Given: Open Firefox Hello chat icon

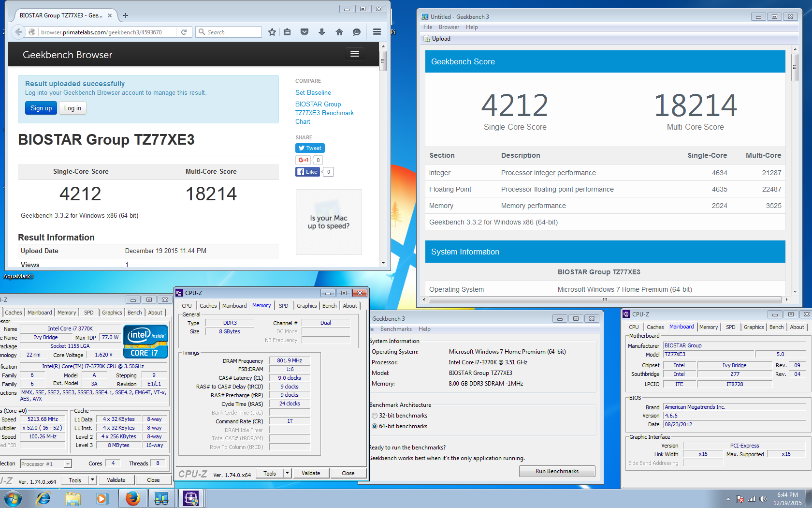Looking at the screenshot, I should (357, 32).
